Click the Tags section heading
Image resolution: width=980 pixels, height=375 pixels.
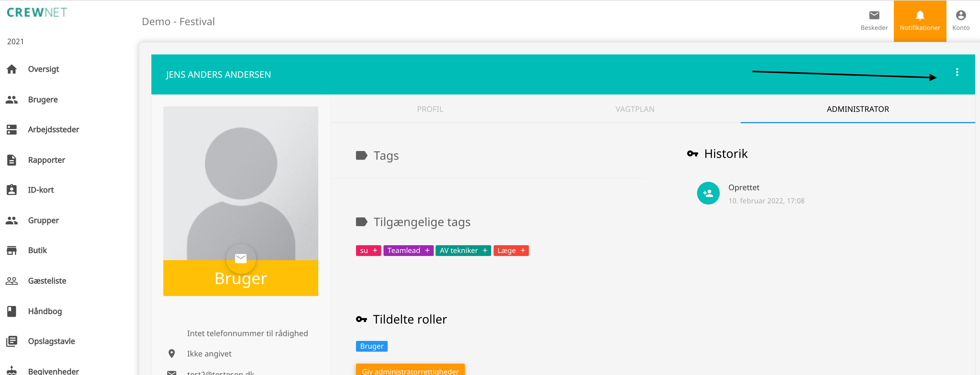tap(386, 156)
